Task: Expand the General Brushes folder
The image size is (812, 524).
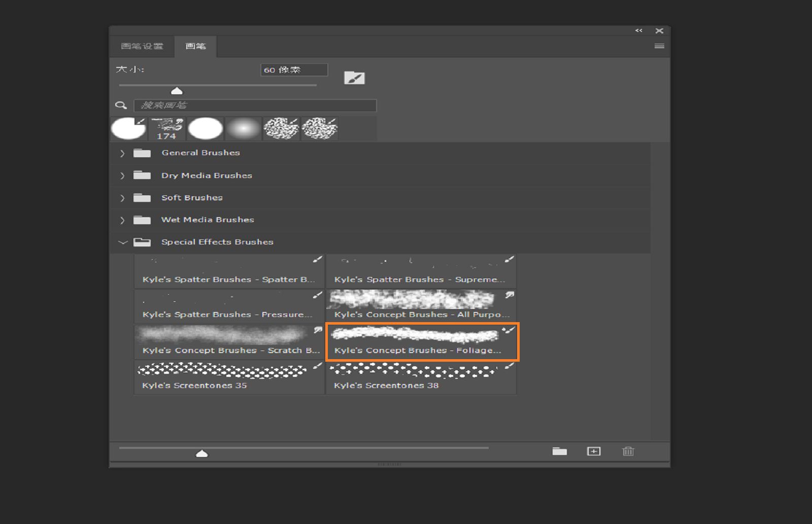Action: tap(122, 153)
